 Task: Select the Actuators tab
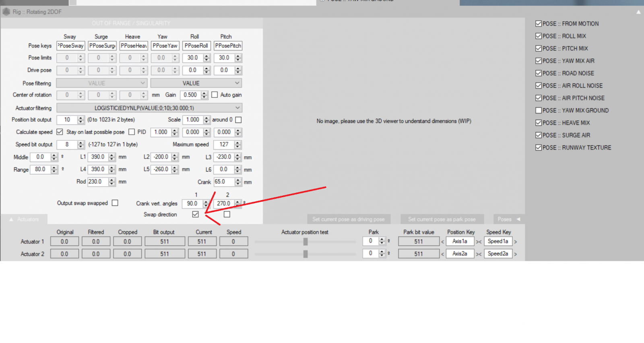coord(24,219)
